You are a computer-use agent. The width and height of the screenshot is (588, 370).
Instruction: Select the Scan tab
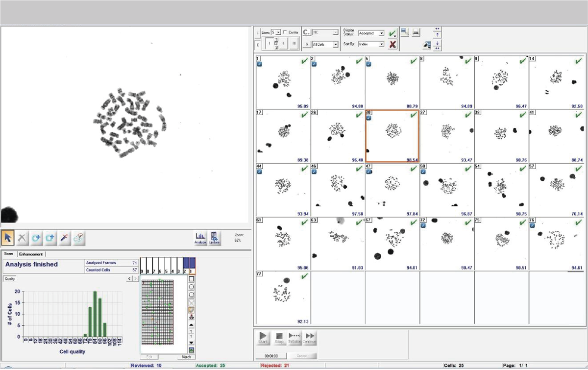9,254
